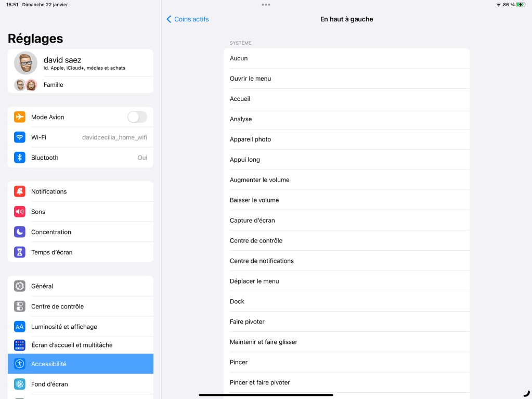The width and height of the screenshot is (532, 399).
Task: Tap the red Notifications bell icon
Action: pos(20,191)
